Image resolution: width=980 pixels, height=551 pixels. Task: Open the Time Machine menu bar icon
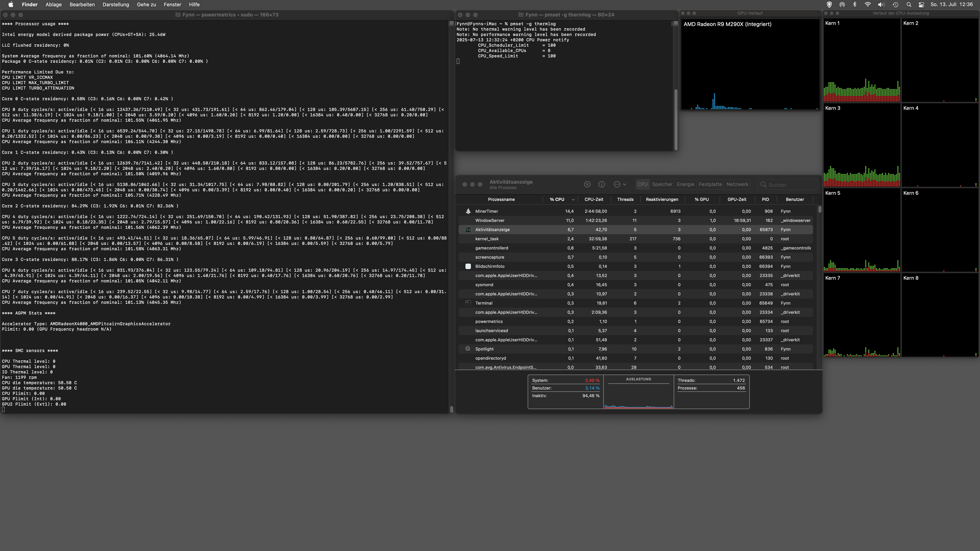tap(895, 5)
